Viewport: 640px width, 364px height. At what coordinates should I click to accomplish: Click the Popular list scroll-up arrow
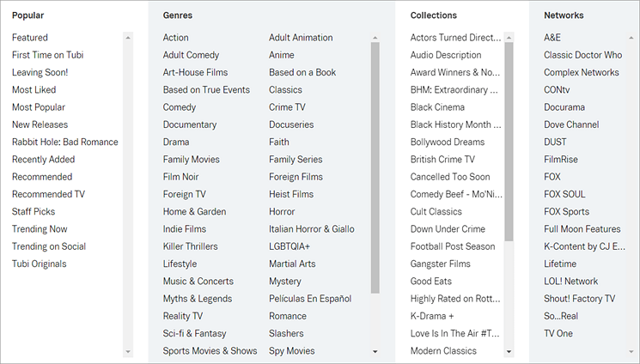129,38
